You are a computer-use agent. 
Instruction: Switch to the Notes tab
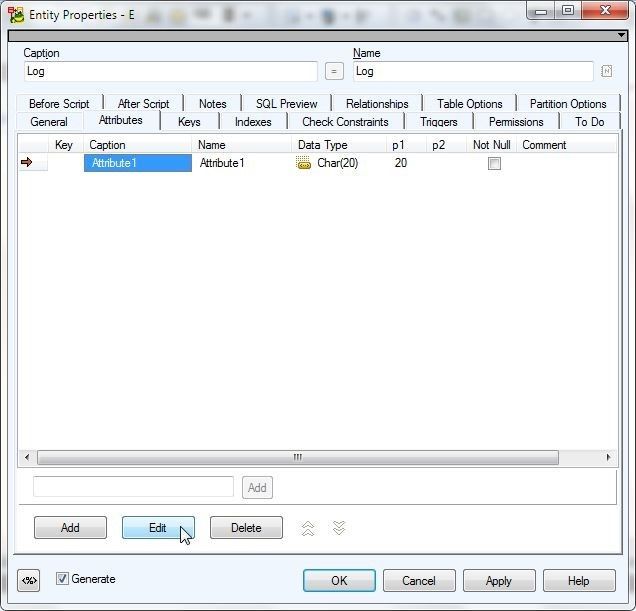(213, 104)
